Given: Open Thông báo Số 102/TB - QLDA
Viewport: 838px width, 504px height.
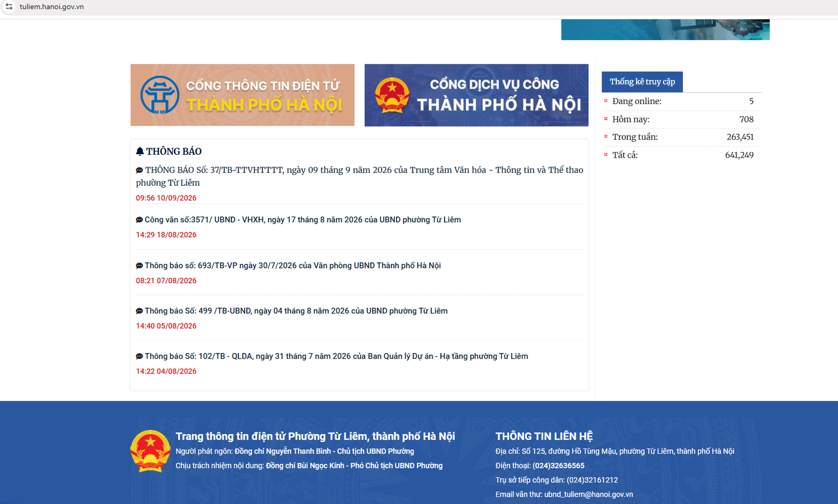Looking at the screenshot, I should click(x=336, y=356).
